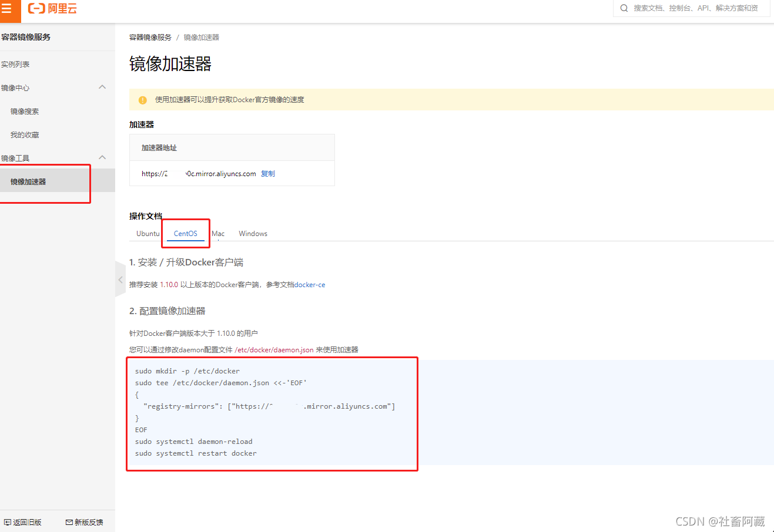Image resolution: width=774 pixels, height=532 pixels.
Task: Click the 'sudo mkdir -p /etc/docker' line
Action: click(187, 371)
